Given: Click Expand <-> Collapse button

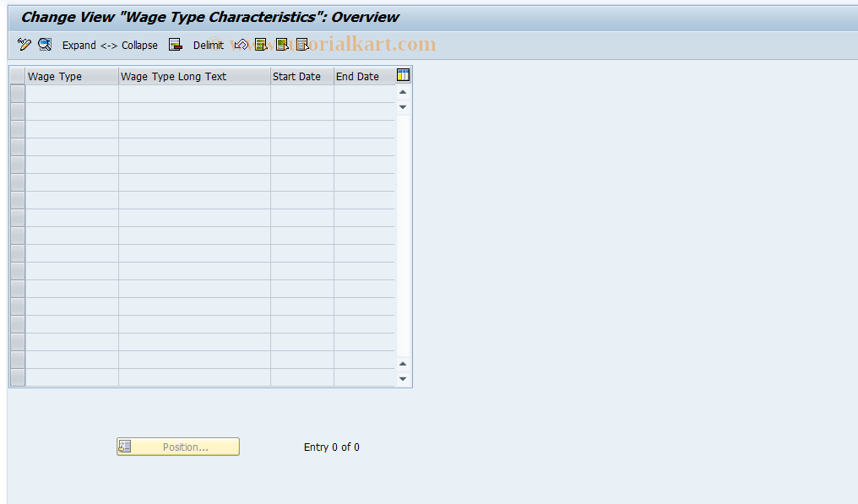Looking at the screenshot, I should [x=110, y=46].
